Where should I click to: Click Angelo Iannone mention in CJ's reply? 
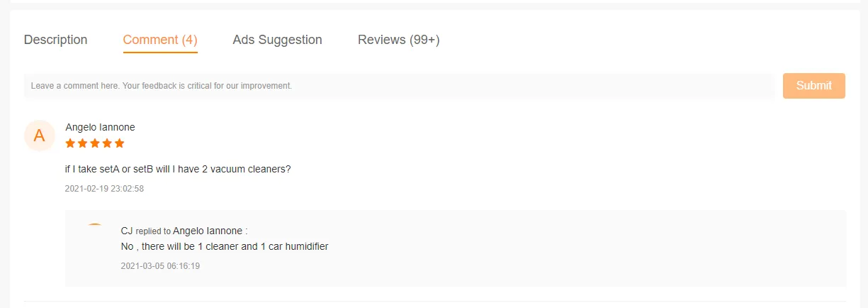pyautogui.click(x=207, y=231)
